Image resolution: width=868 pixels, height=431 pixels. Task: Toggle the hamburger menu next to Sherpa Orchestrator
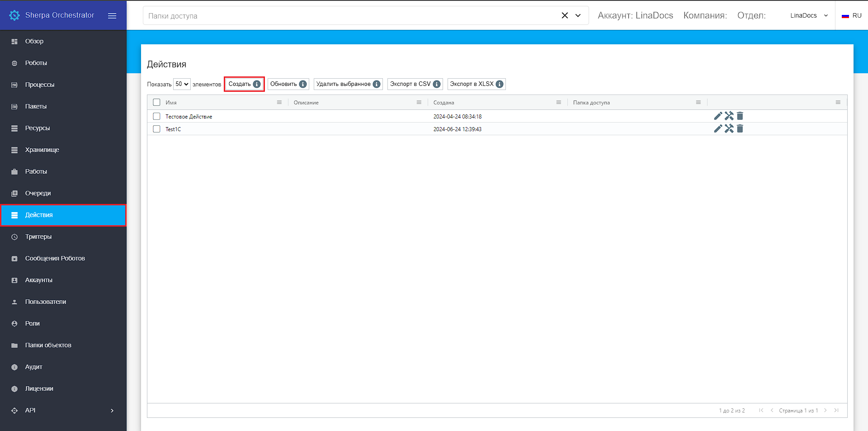click(112, 16)
